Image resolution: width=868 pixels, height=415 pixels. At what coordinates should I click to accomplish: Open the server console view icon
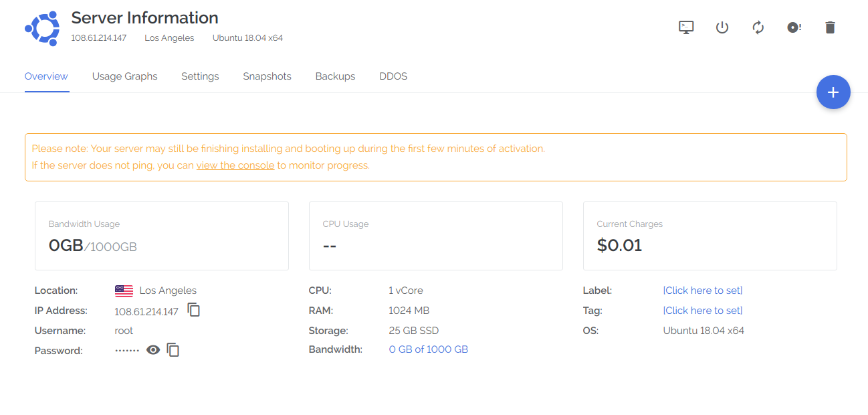click(x=685, y=27)
